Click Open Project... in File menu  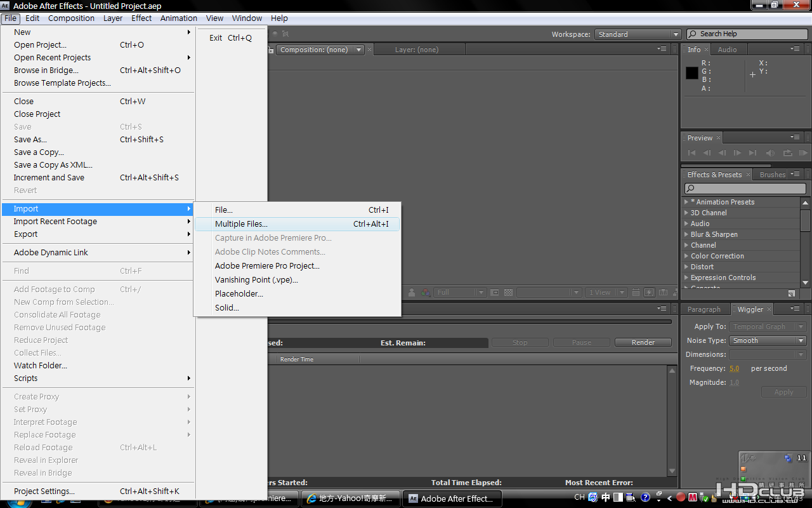[x=98, y=44]
